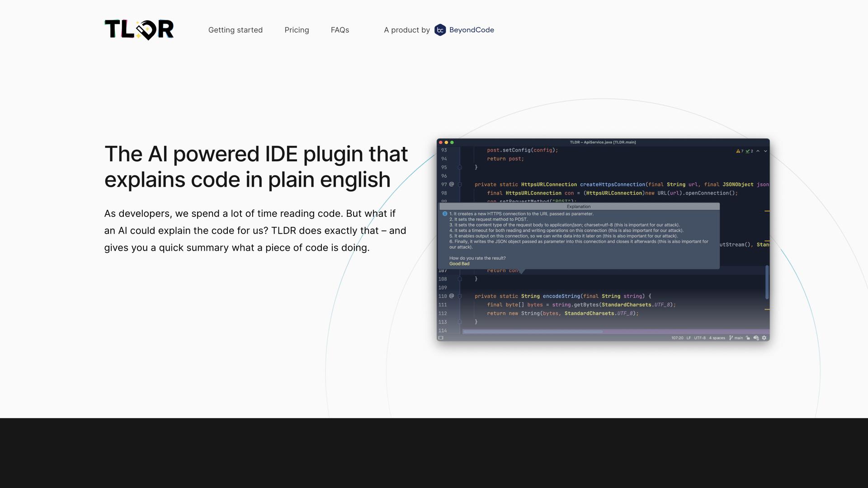Click the next-problem down chevron
Screen dimensions: 868x488
coord(765,151)
